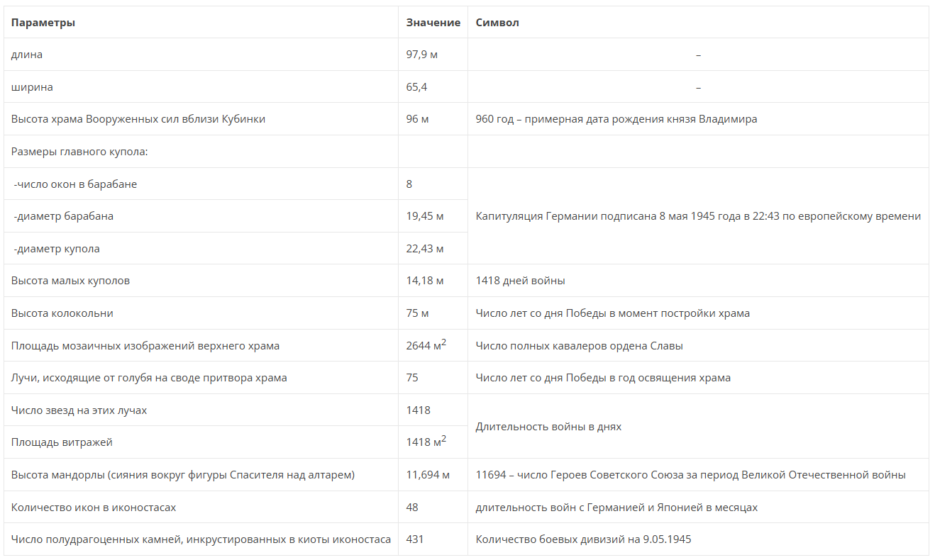Select the "Размеры главного купола:" cell
935x560 pixels.
point(79,152)
